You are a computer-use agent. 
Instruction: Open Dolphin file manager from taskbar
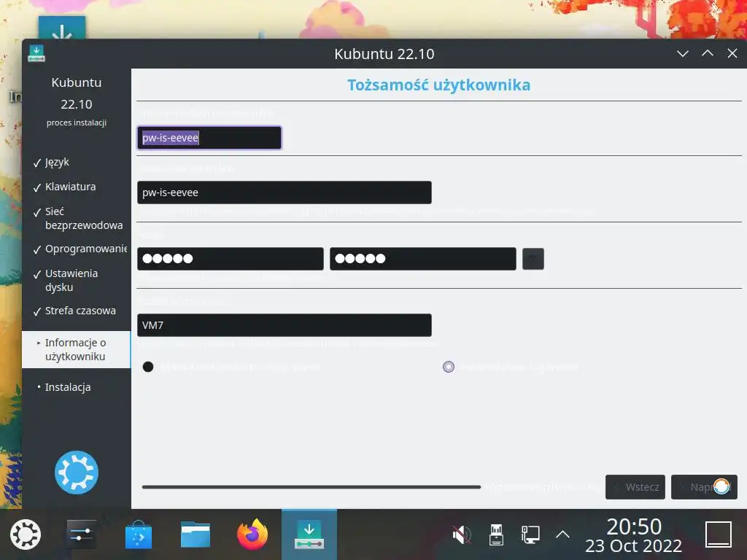(196, 534)
